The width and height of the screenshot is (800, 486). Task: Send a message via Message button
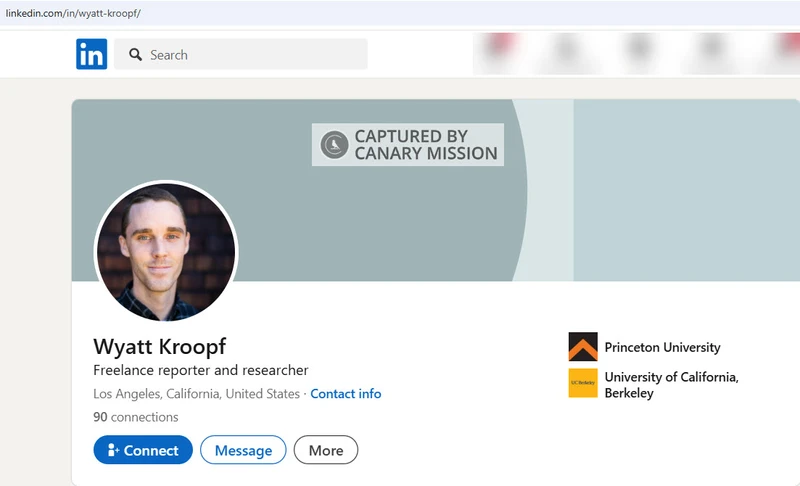[x=243, y=451]
